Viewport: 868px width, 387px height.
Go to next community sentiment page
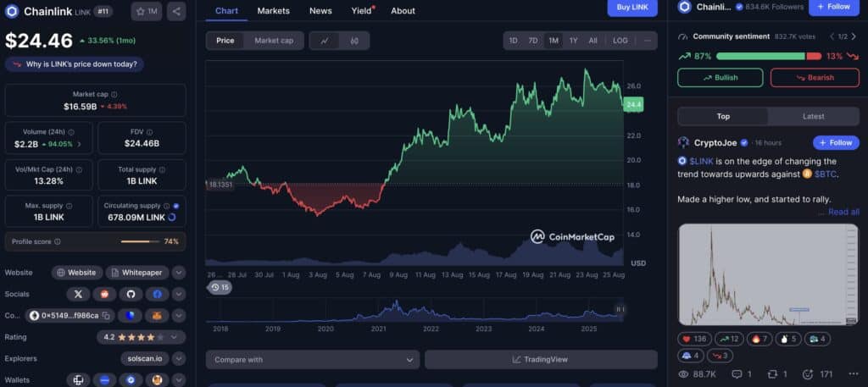pos(854,36)
